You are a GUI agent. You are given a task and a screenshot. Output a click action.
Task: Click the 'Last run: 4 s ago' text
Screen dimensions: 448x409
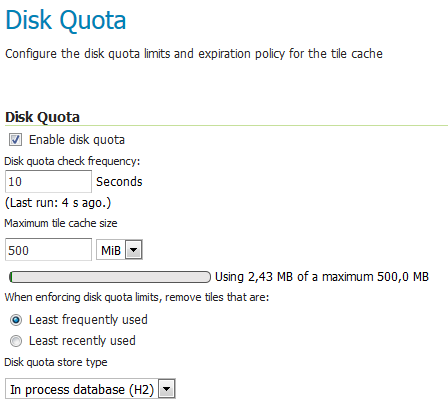(x=58, y=203)
